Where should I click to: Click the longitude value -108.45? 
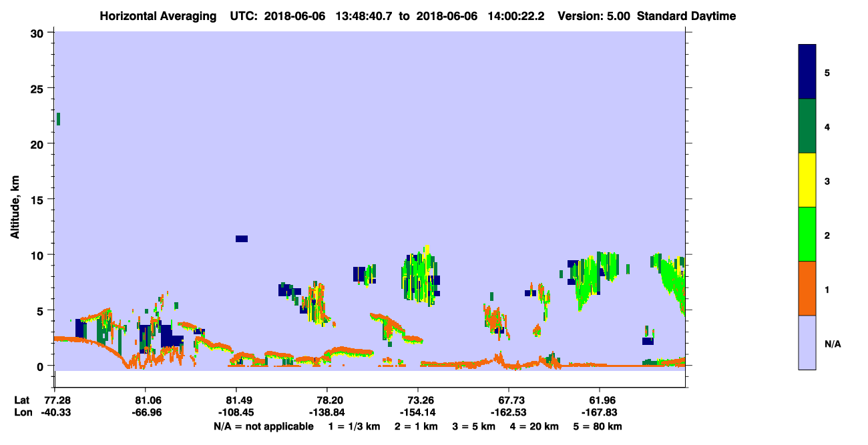(x=236, y=412)
